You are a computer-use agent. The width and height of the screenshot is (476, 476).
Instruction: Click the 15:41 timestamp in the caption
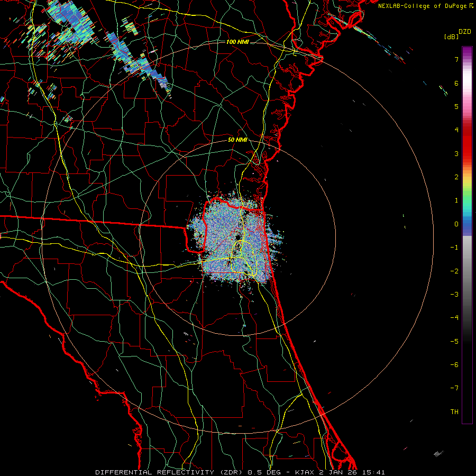click(x=374, y=472)
